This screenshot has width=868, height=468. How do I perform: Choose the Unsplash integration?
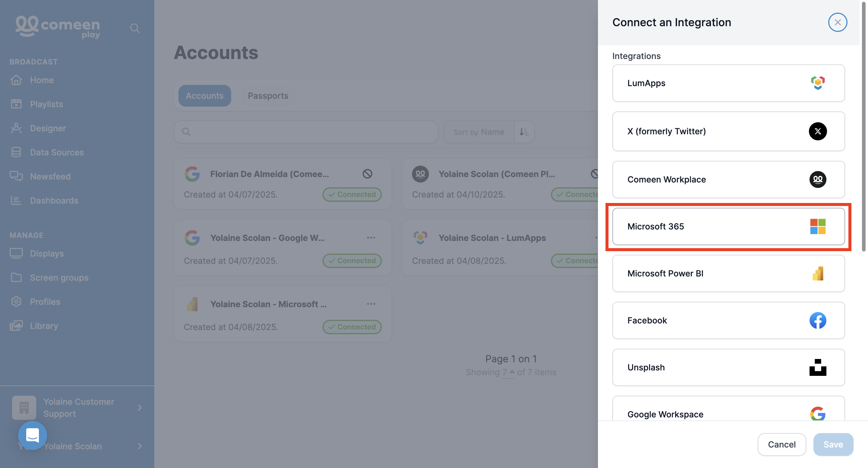[728, 367]
